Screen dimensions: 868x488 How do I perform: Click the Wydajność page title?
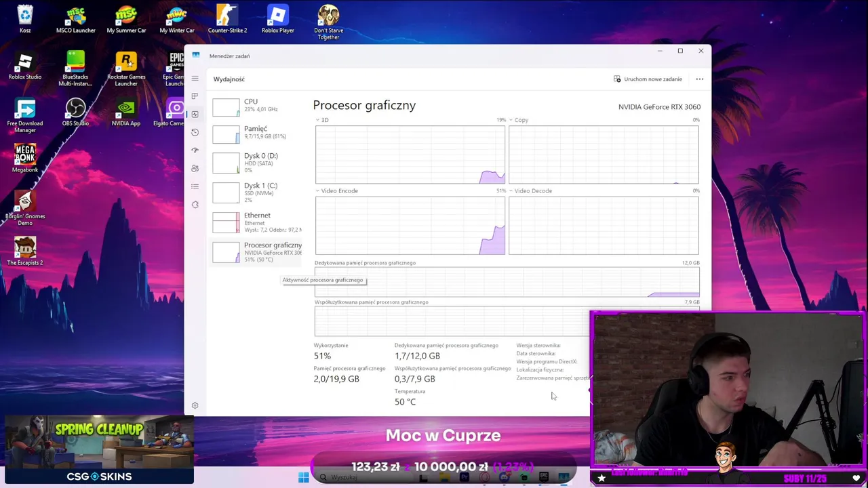(229, 79)
